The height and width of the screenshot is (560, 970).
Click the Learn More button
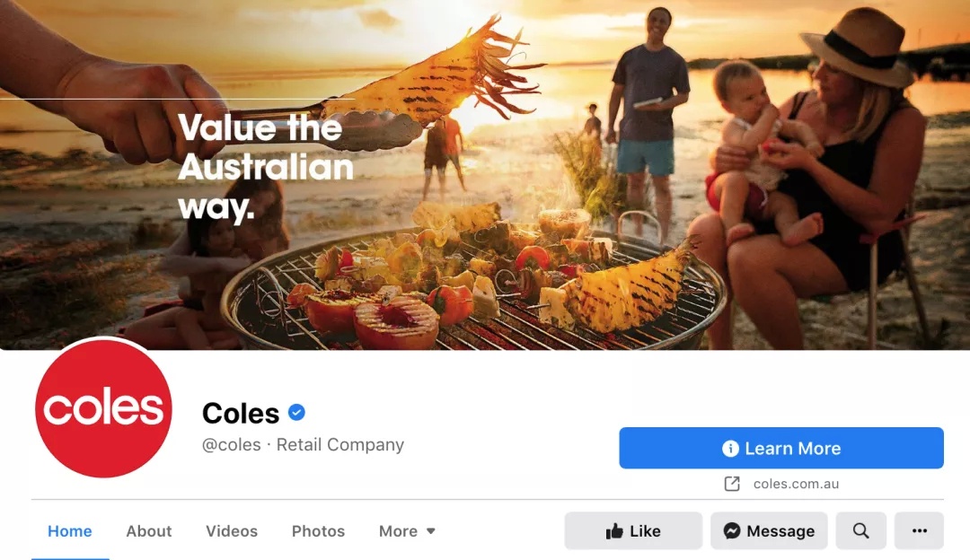pyautogui.click(x=781, y=448)
